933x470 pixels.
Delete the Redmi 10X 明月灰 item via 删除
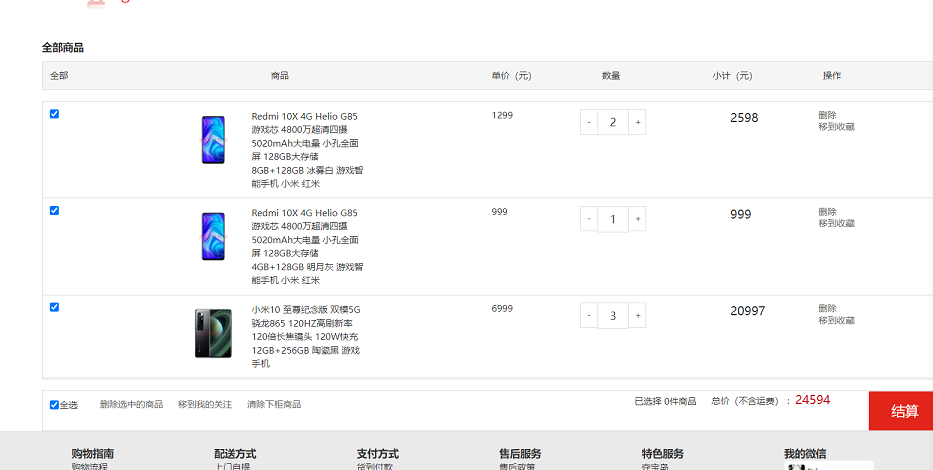(x=827, y=212)
